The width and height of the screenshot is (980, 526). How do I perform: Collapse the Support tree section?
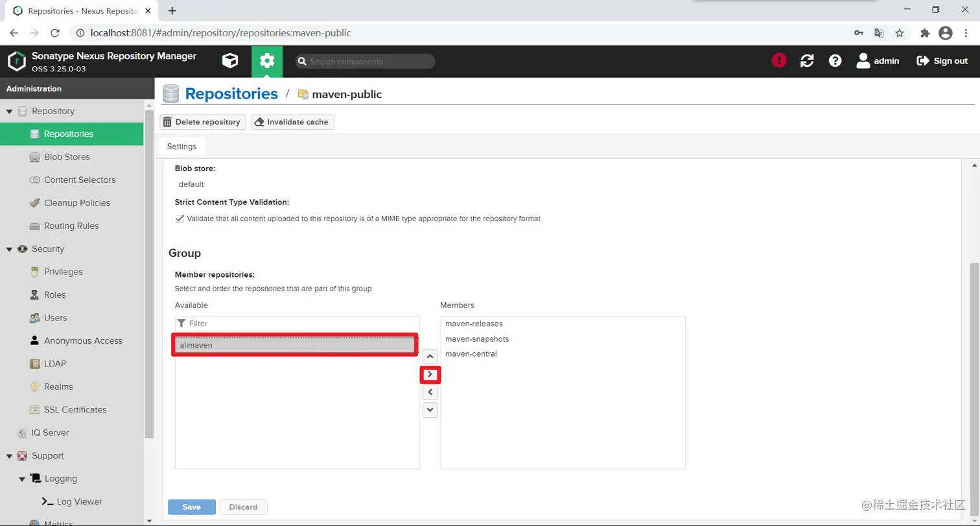pyautogui.click(x=10, y=456)
